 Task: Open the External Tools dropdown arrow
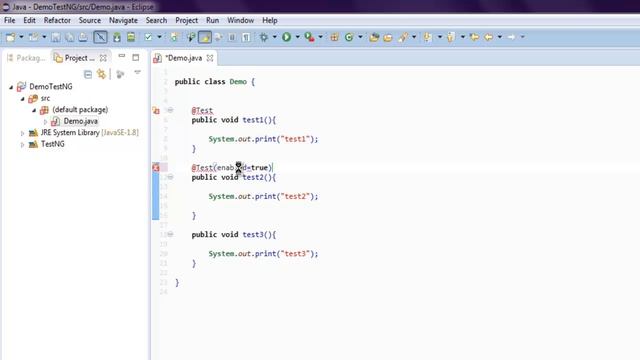pyautogui.click(x=320, y=37)
